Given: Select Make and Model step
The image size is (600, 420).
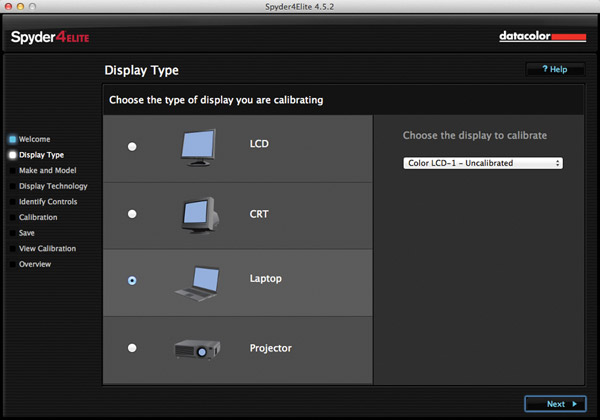Looking at the screenshot, I should tap(47, 171).
